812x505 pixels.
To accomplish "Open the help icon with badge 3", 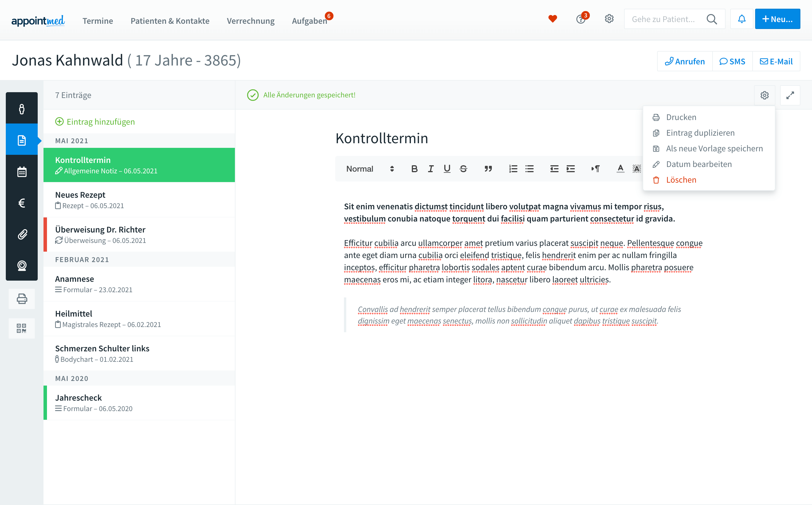I will coord(581,19).
